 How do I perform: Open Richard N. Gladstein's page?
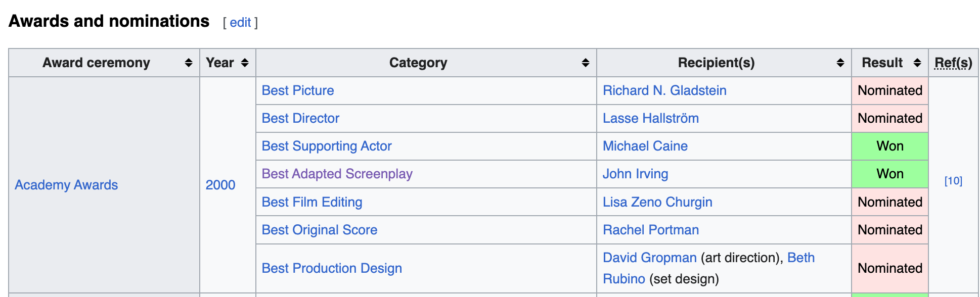point(664,90)
